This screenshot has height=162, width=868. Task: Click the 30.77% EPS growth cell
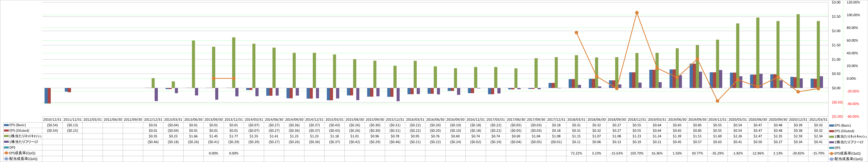[697, 153]
